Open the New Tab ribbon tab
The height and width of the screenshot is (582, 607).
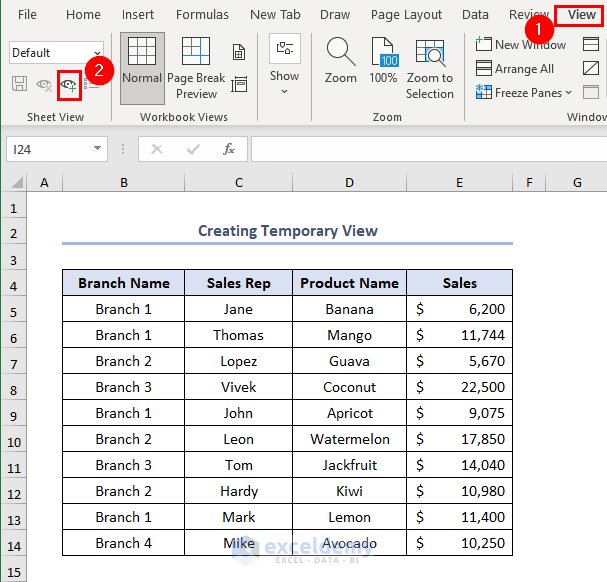click(x=275, y=15)
